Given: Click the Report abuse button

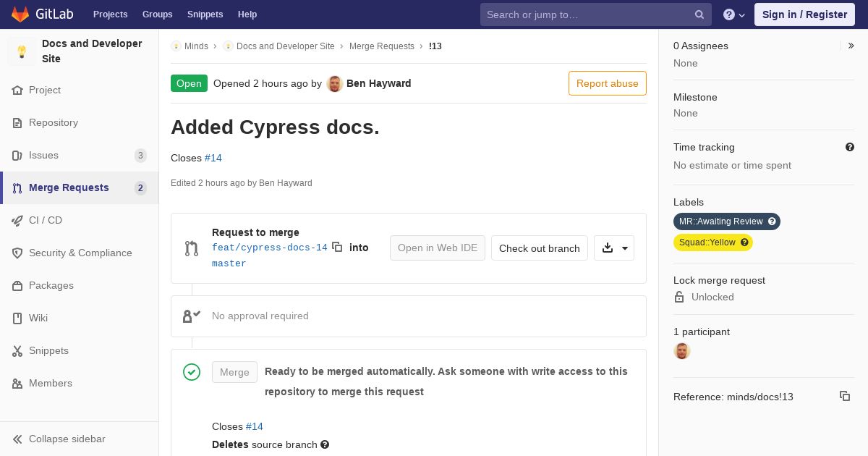Looking at the screenshot, I should (608, 83).
